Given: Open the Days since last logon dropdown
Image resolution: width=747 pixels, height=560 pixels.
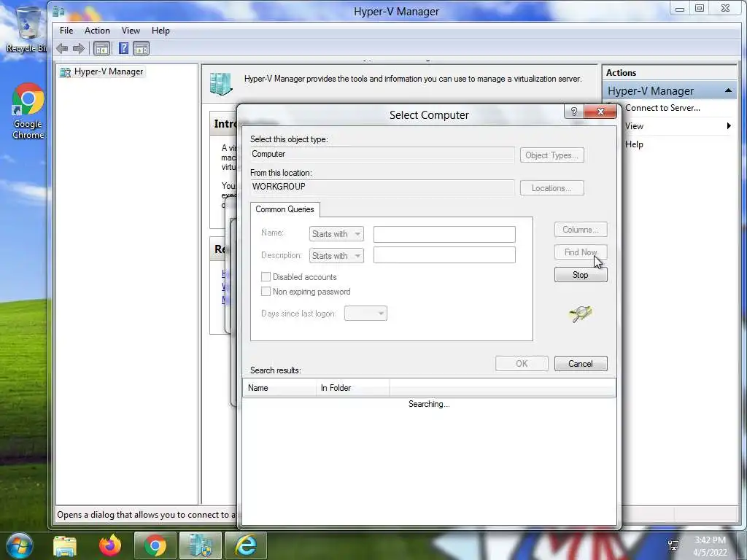Looking at the screenshot, I should coord(365,314).
